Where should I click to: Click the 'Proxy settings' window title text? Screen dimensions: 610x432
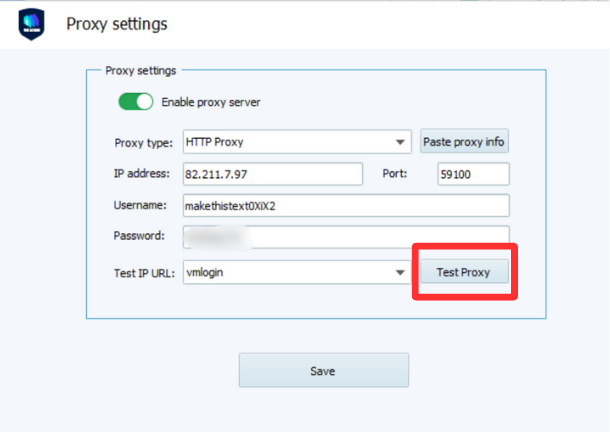pos(117,24)
